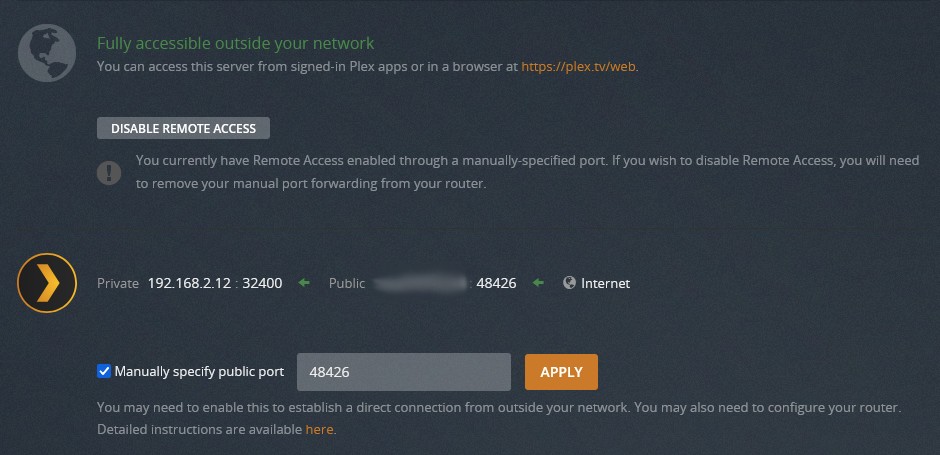This screenshot has height=455, width=940.
Task: Click the green arrow before the Internet label
Action: (538, 283)
